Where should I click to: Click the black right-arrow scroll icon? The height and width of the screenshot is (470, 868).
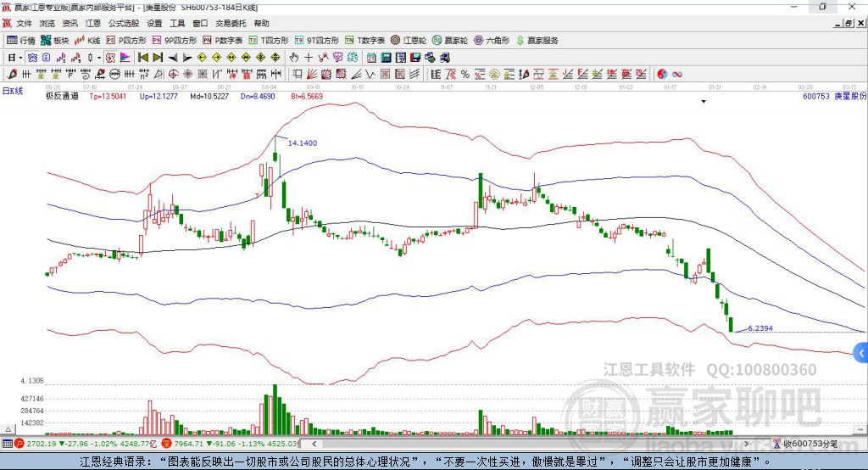pos(187,58)
